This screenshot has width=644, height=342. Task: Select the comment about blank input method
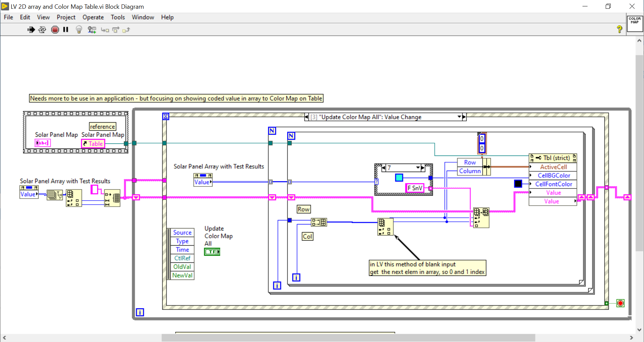click(x=427, y=268)
